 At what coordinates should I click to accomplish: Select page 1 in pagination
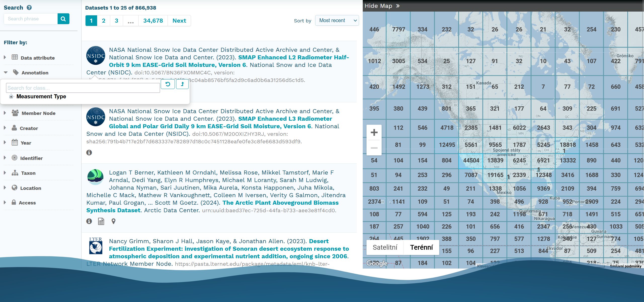point(91,21)
